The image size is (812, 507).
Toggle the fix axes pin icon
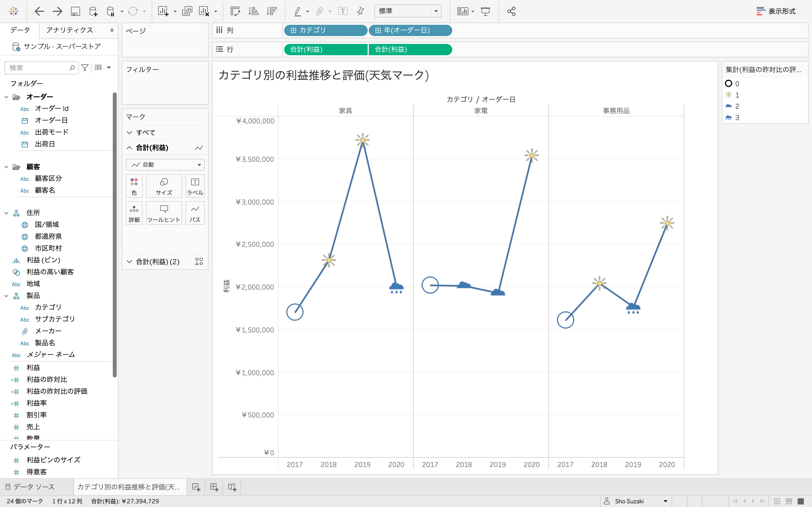(360, 11)
